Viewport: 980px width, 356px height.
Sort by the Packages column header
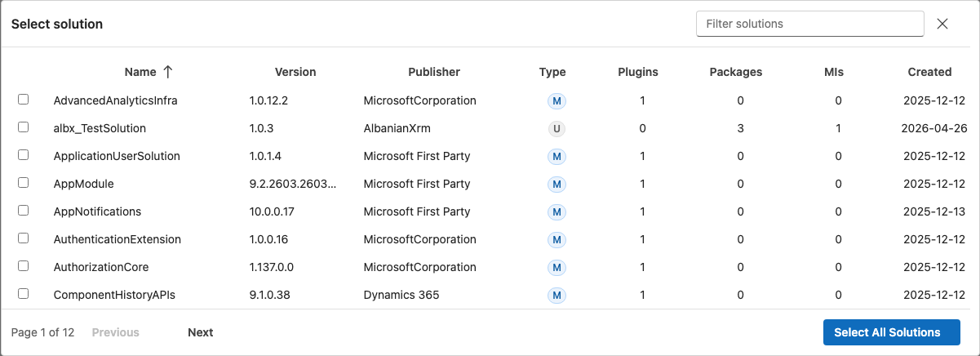point(736,72)
